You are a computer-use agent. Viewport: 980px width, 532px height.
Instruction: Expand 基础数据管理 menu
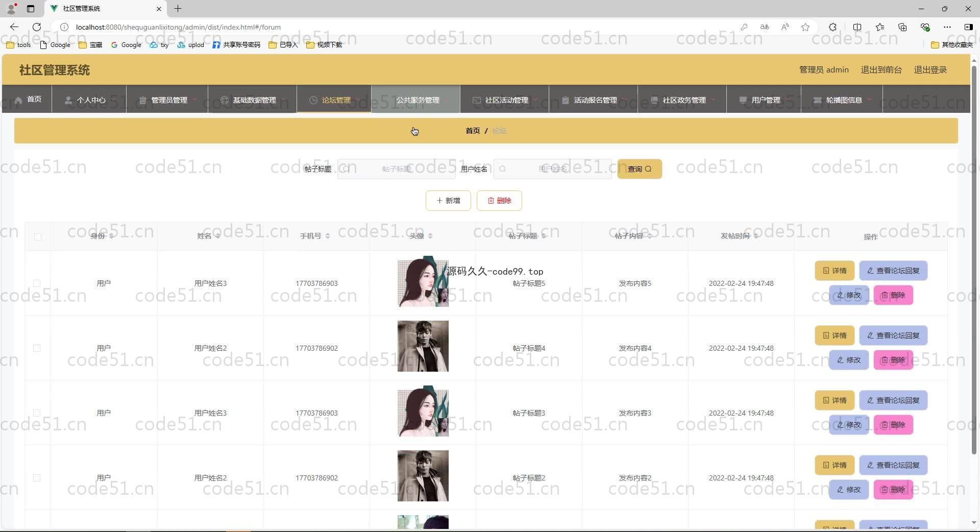pyautogui.click(x=253, y=100)
